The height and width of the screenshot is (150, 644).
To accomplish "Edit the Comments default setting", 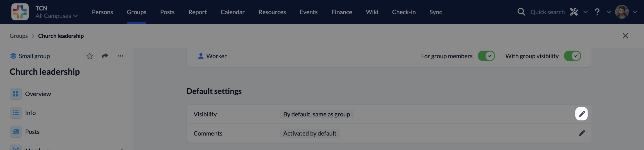I will (582, 133).
